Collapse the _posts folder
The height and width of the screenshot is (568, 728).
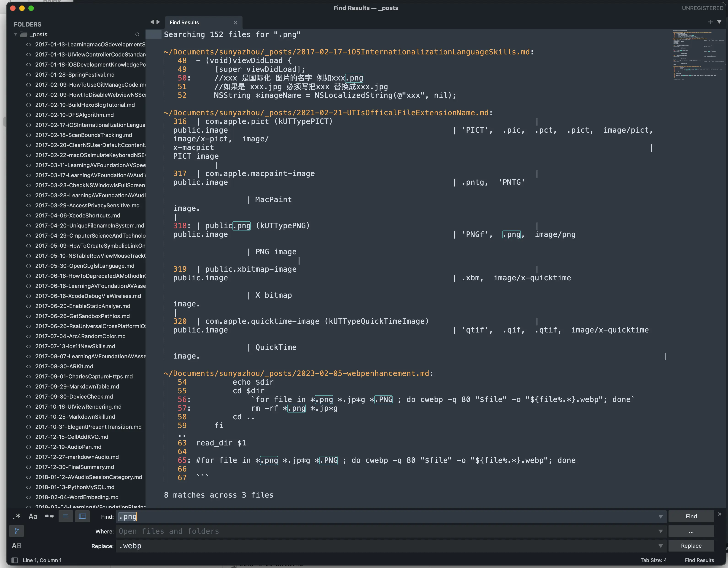[15, 34]
